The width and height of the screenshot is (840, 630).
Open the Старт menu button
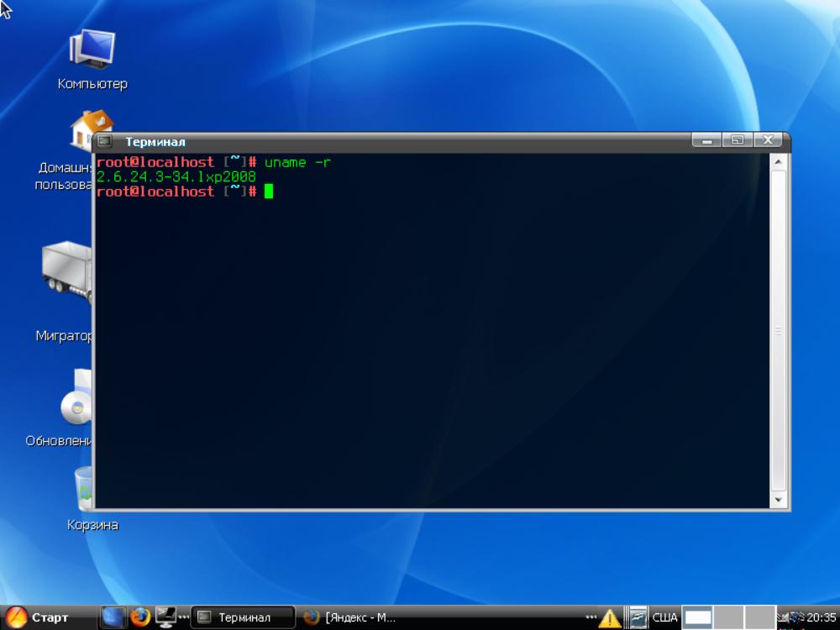click(38, 617)
